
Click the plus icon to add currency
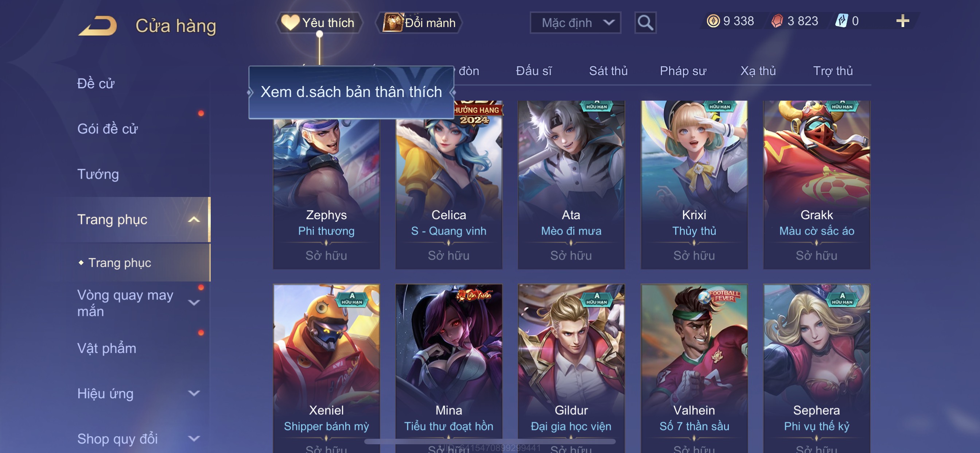902,21
